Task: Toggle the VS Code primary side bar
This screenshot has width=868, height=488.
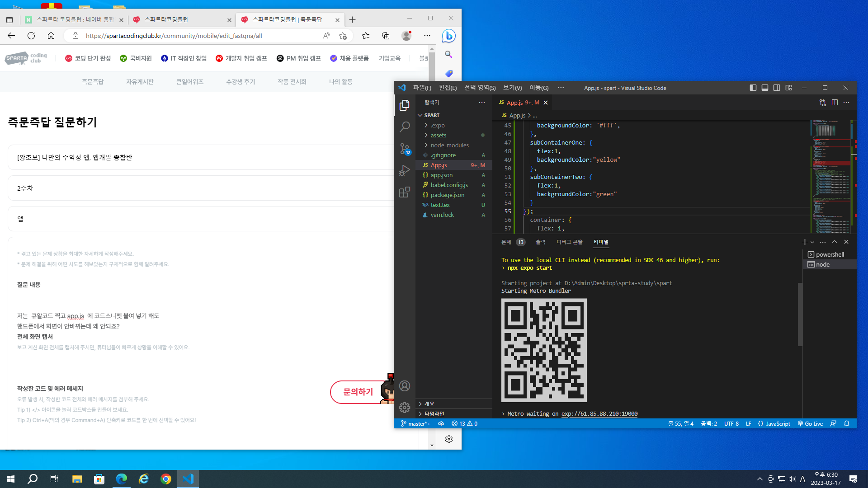Action: point(753,88)
